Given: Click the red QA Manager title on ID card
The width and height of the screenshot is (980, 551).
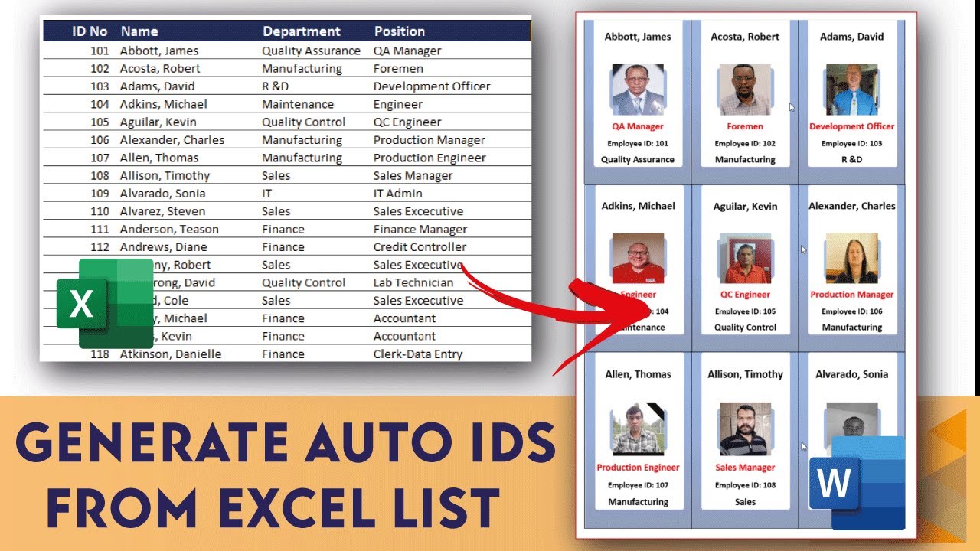Looking at the screenshot, I should click(x=638, y=127).
